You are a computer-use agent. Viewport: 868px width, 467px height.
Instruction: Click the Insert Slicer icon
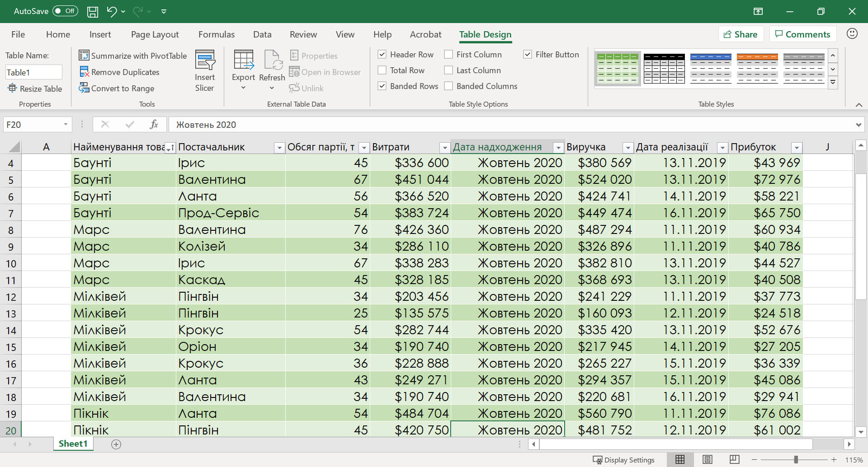point(205,61)
